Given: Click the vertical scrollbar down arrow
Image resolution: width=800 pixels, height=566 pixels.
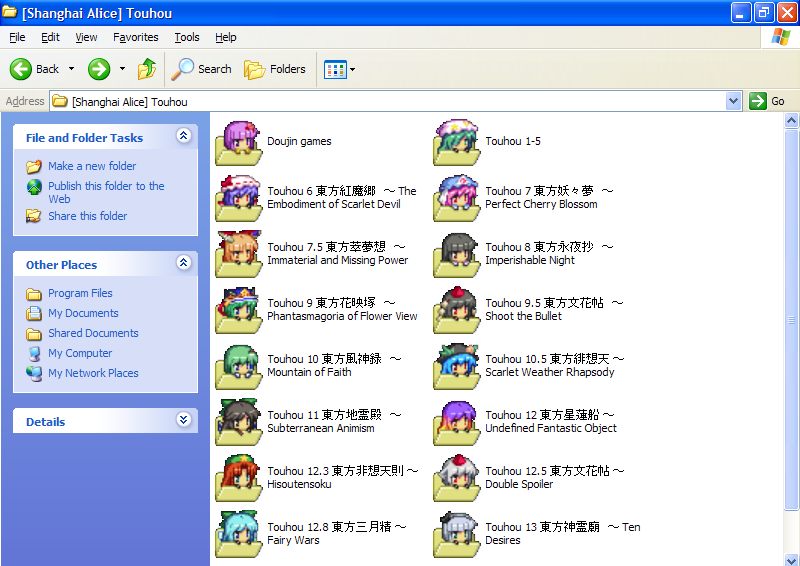Looking at the screenshot, I should pyautogui.click(x=791, y=559).
